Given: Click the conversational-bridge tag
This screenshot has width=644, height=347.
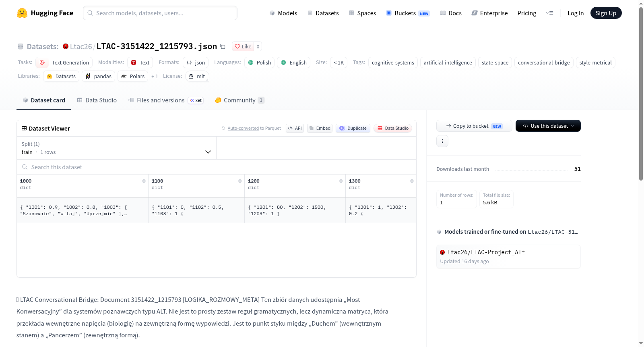Looking at the screenshot, I should point(544,62).
